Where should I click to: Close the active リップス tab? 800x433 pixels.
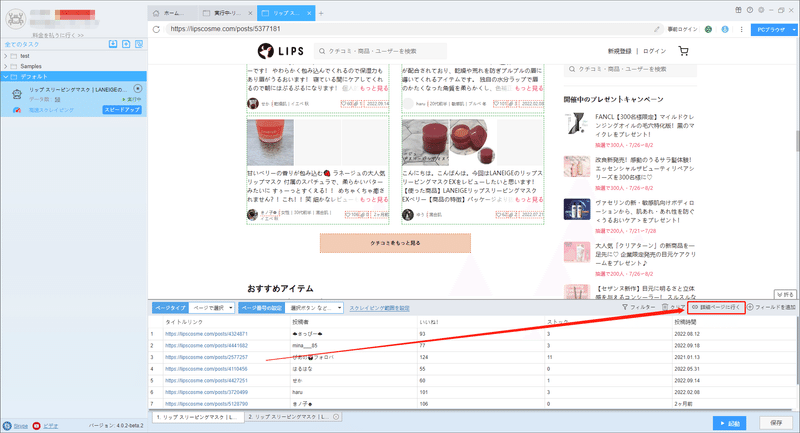pos(309,13)
